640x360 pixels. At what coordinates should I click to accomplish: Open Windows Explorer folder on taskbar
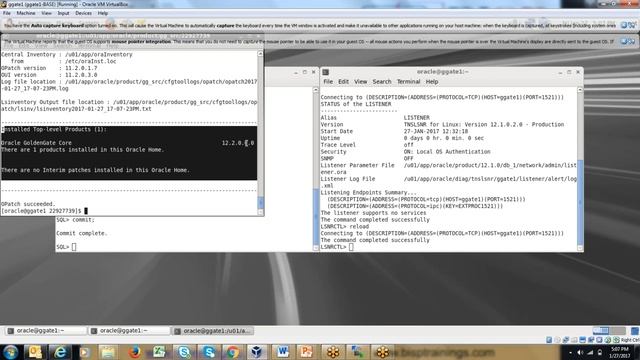coord(108,352)
